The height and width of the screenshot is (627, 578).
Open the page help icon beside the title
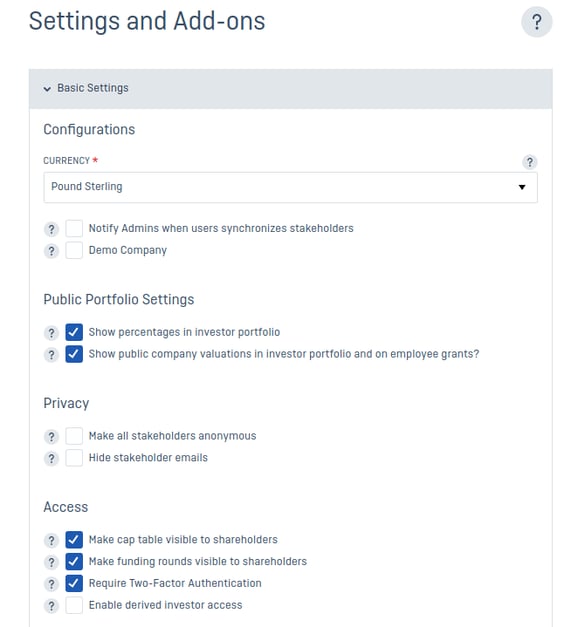click(x=536, y=22)
